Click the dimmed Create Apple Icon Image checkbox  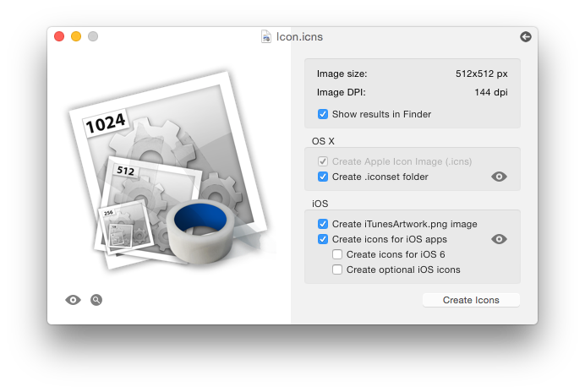coord(323,161)
